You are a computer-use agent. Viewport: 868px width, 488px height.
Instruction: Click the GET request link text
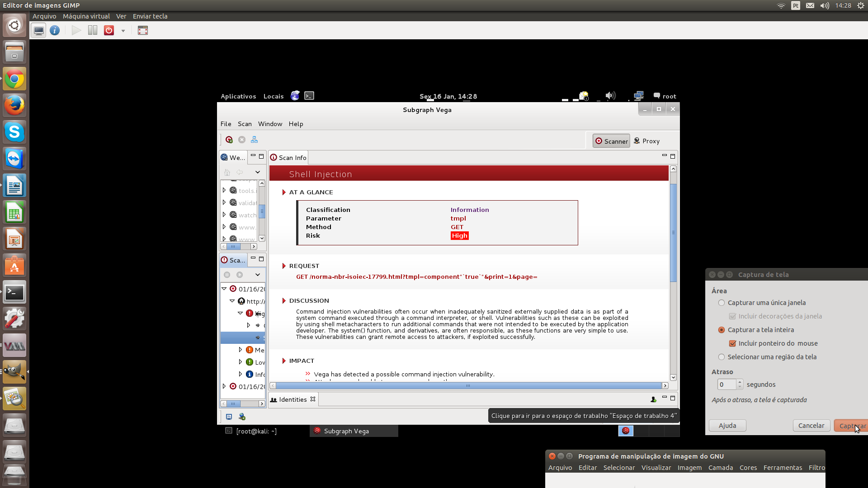[416, 277]
